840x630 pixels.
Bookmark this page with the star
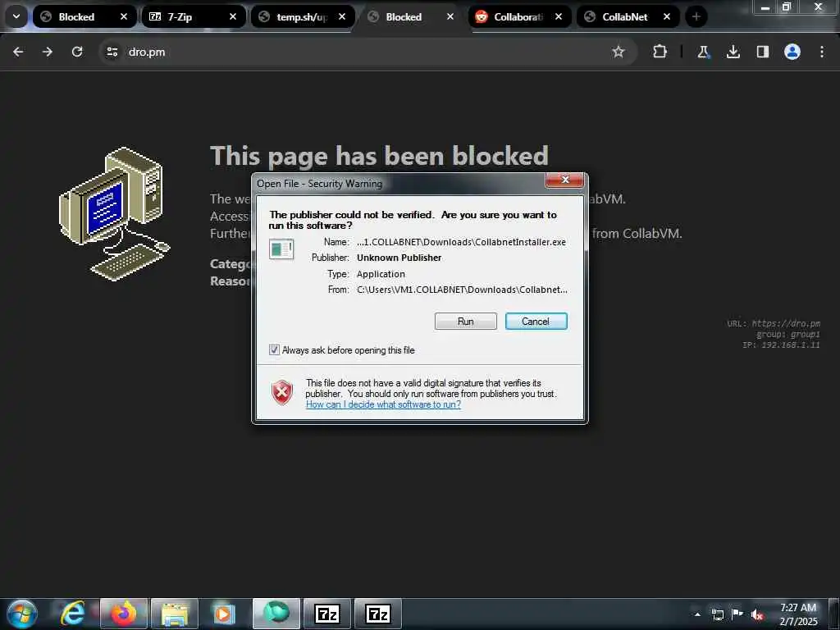pyautogui.click(x=619, y=52)
